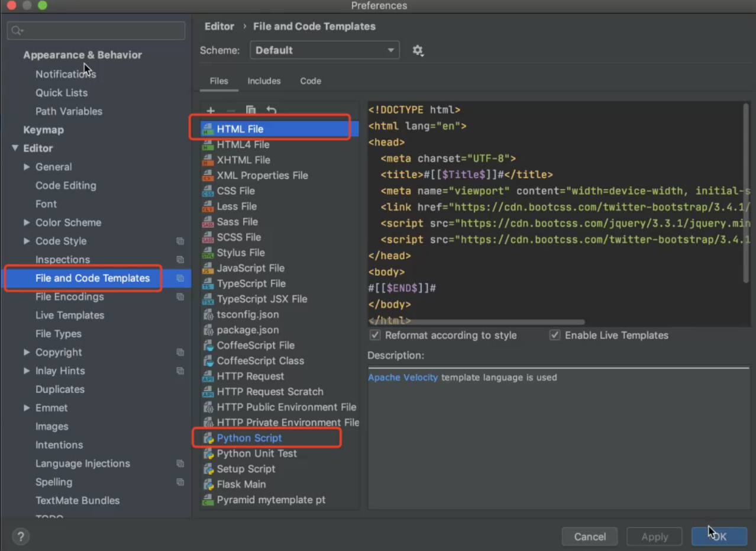Select the CSS File template icon
This screenshot has height=551, width=756.
(x=208, y=191)
